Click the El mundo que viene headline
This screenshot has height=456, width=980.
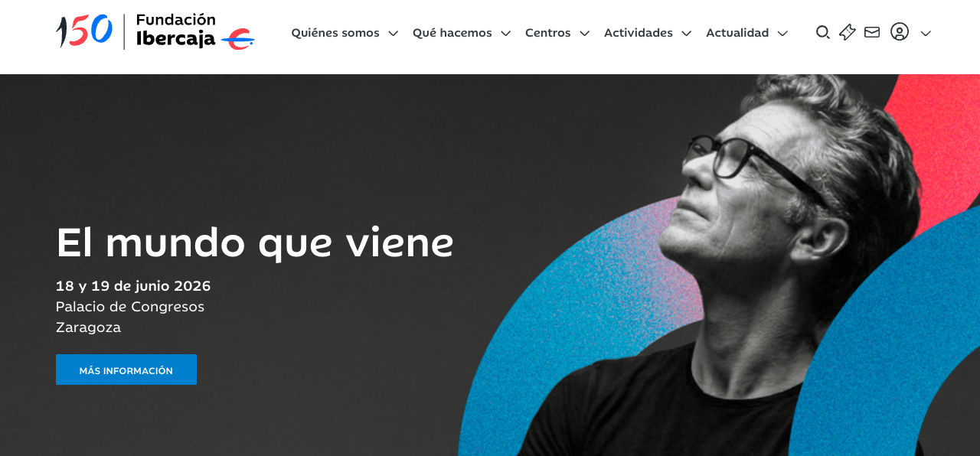tap(255, 243)
